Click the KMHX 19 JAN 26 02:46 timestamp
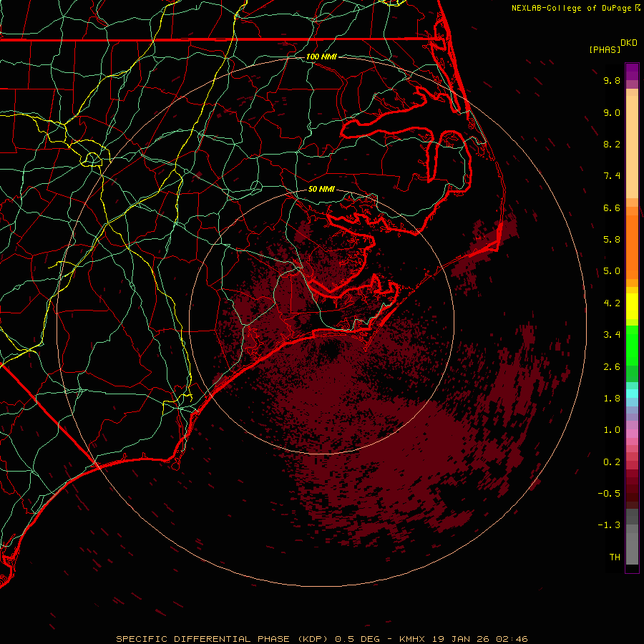Screen dimensions: 644x644 463,639
